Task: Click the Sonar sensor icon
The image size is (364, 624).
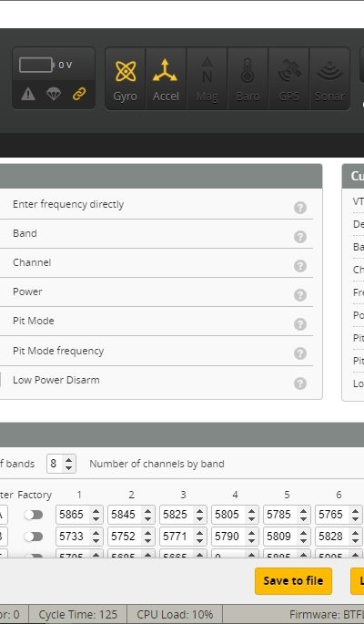Action: point(329,78)
